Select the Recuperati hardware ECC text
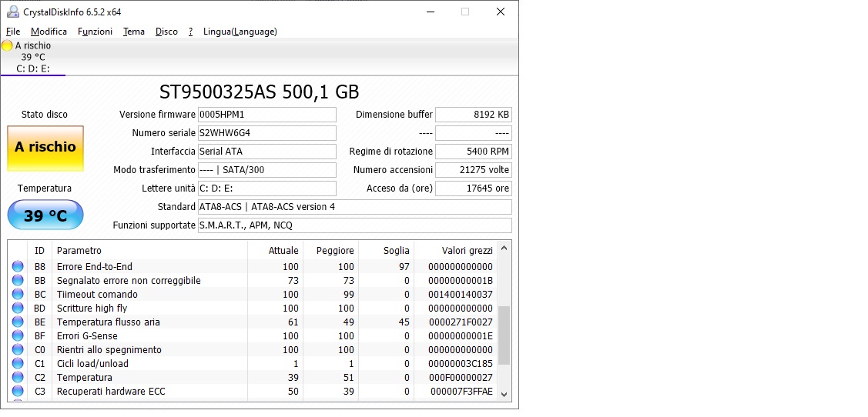Image resolution: width=868 pixels, height=417 pixels. tap(111, 391)
